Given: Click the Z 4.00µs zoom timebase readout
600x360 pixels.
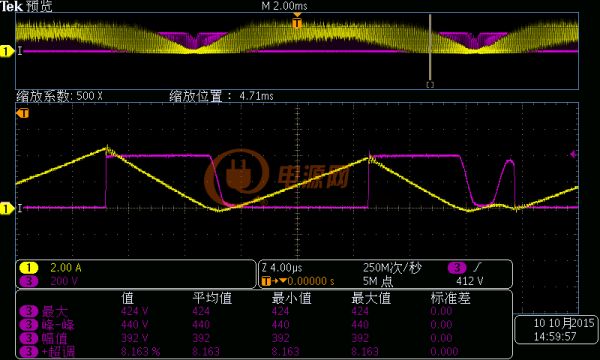Looking at the screenshot, I should 282,268.
